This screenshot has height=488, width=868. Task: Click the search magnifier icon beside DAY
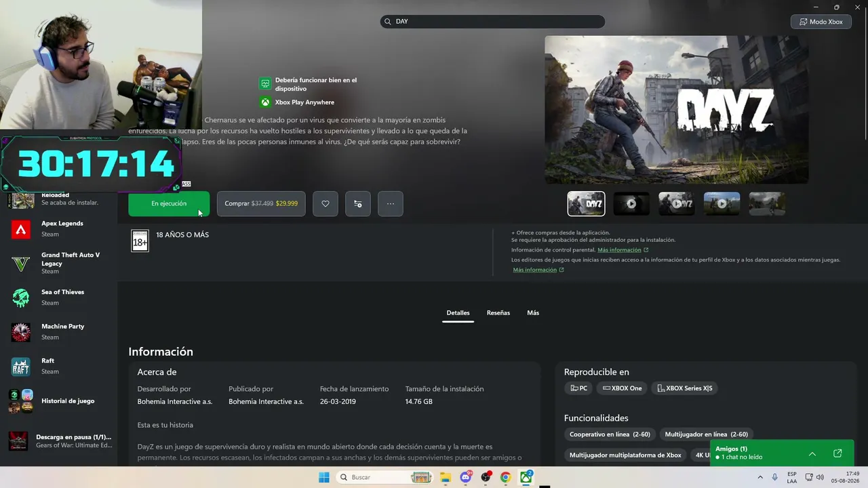pyautogui.click(x=389, y=22)
